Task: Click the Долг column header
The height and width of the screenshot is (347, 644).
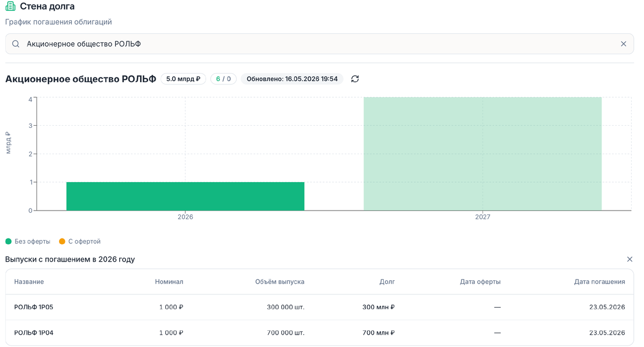Action: (387, 281)
